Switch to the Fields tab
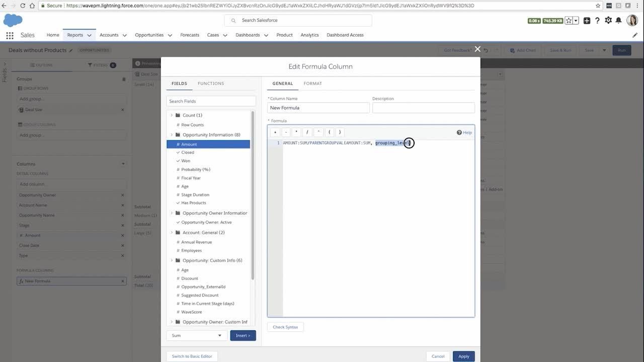The image size is (644, 362). pyautogui.click(x=179, y=83)
